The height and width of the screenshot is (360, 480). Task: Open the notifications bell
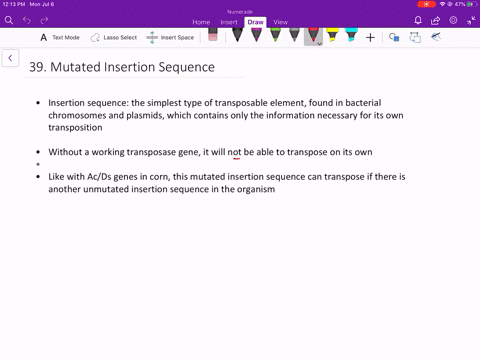(x=418, y=20)
